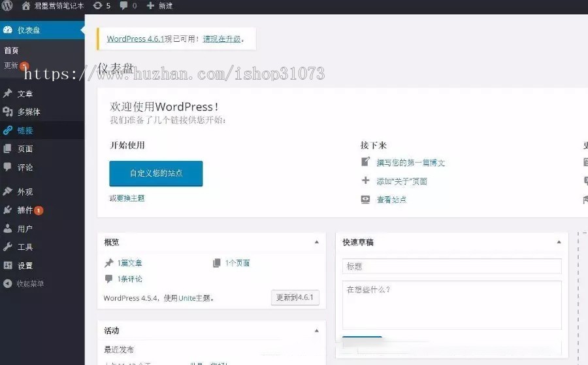The width and height of the screenshot is (588, 365).
Task: Click 更新到4.6.1 button
Action: pyautogui.click(x=295, y=298)
